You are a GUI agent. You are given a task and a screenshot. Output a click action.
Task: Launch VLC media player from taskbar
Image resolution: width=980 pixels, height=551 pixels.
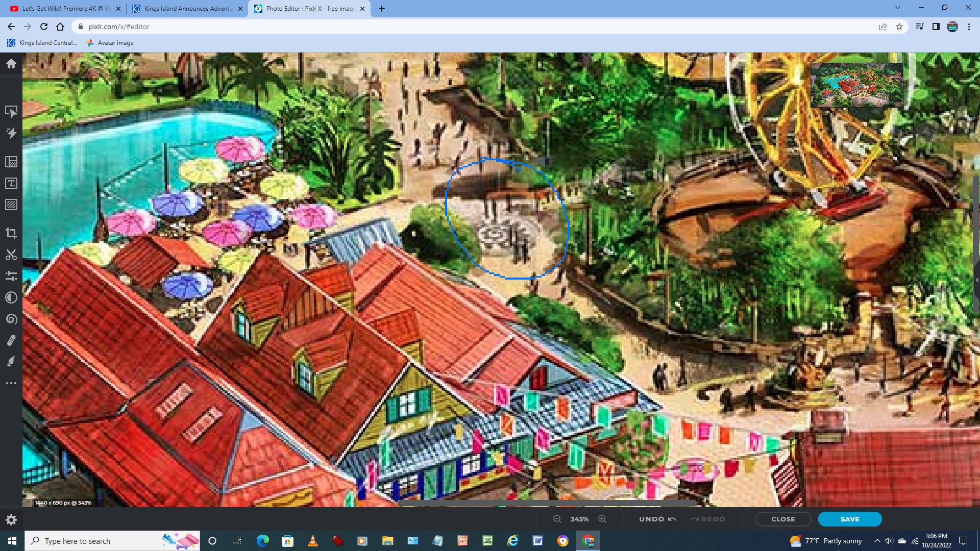312,541
